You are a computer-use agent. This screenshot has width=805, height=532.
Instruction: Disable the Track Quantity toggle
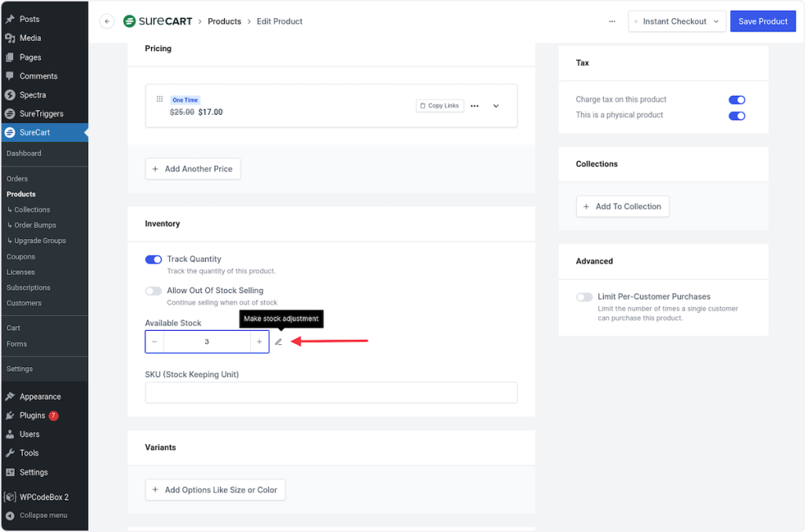(x=153, y=259)
